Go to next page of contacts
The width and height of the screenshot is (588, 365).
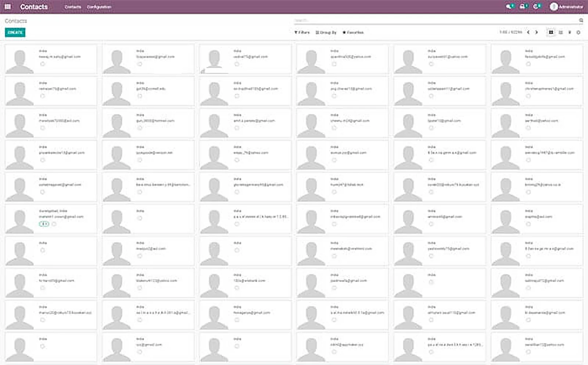coord(537,32)
